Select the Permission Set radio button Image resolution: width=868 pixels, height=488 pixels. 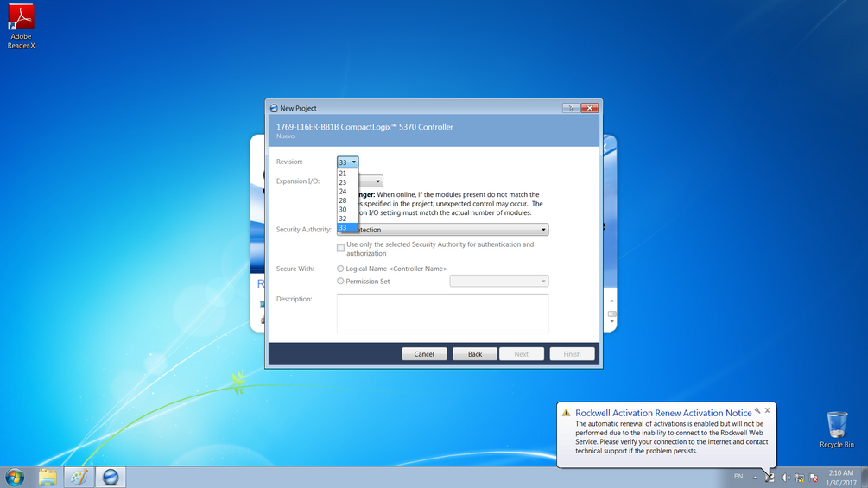click(340, 281)
